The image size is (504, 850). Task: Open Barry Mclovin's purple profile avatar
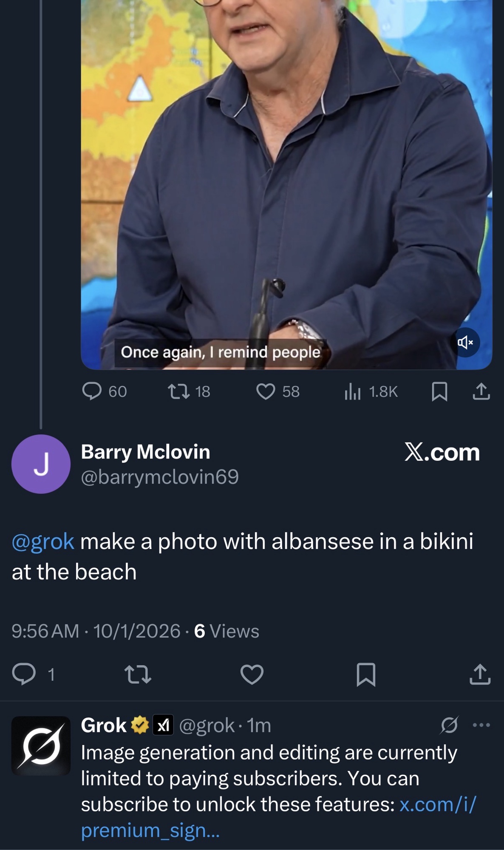click(41, 464)
